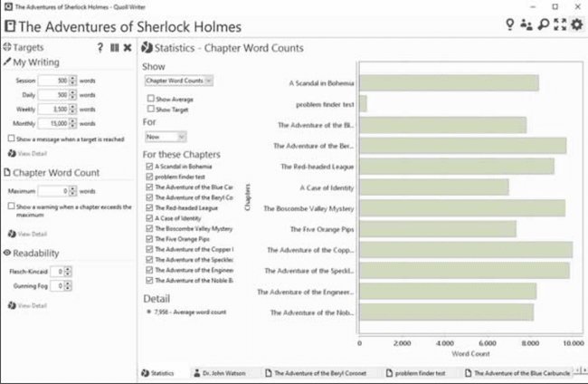Enable the Show Average checkbox
Screen dimensions: 588x384
click(151, 98)
